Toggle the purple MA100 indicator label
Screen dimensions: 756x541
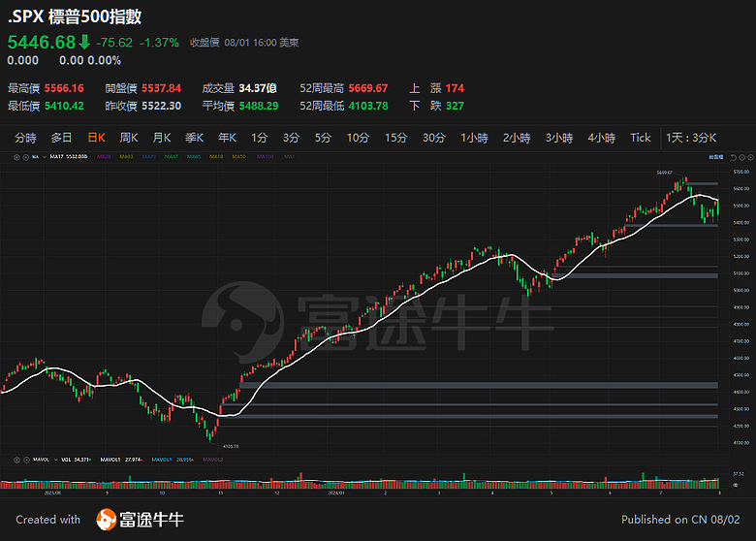point(266,157)
